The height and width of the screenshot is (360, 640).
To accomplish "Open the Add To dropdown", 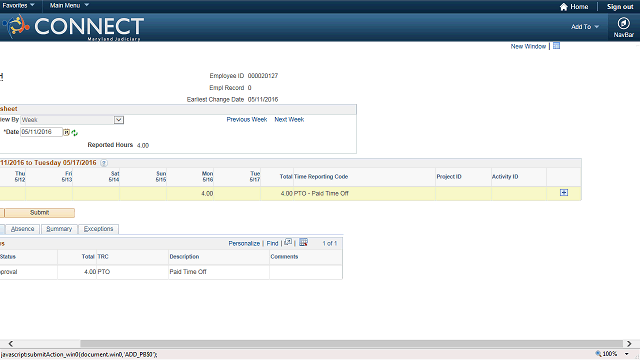I will click(585, 27).
